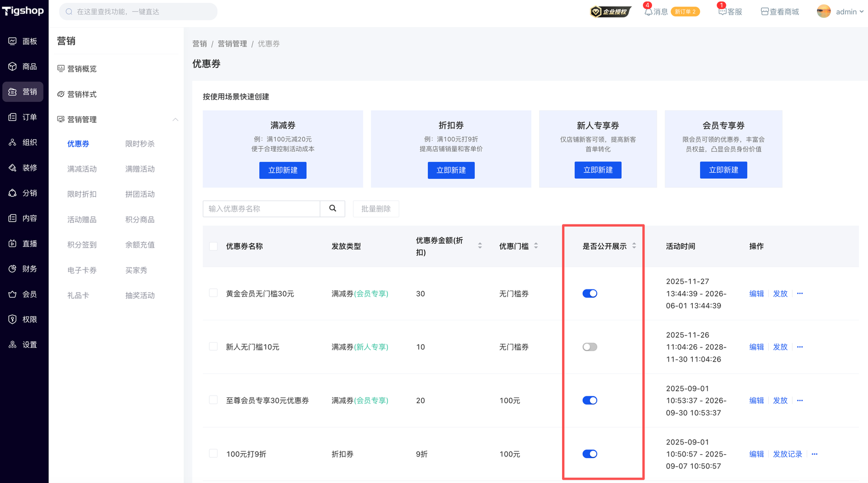
Task: Open the customer service chat icon
Action: pyautogui.click(x=722, y=11)
